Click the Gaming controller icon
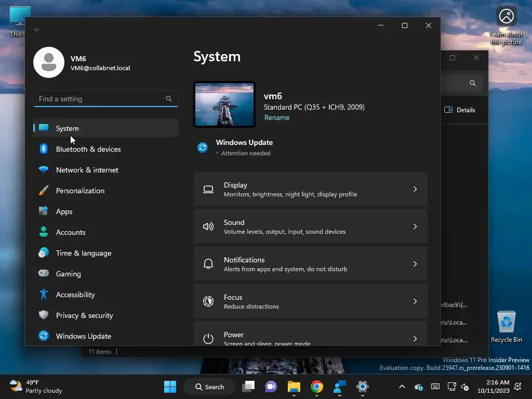532x399 pixels. [x=44, y=273]
